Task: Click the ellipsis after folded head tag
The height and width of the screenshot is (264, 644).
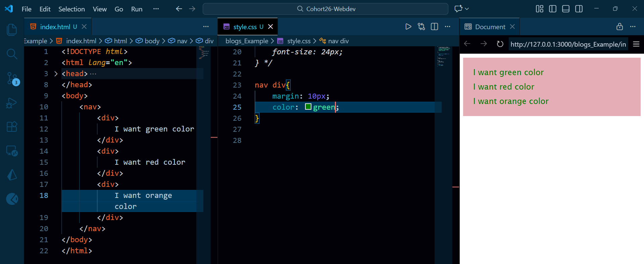Action: [93, 74]
